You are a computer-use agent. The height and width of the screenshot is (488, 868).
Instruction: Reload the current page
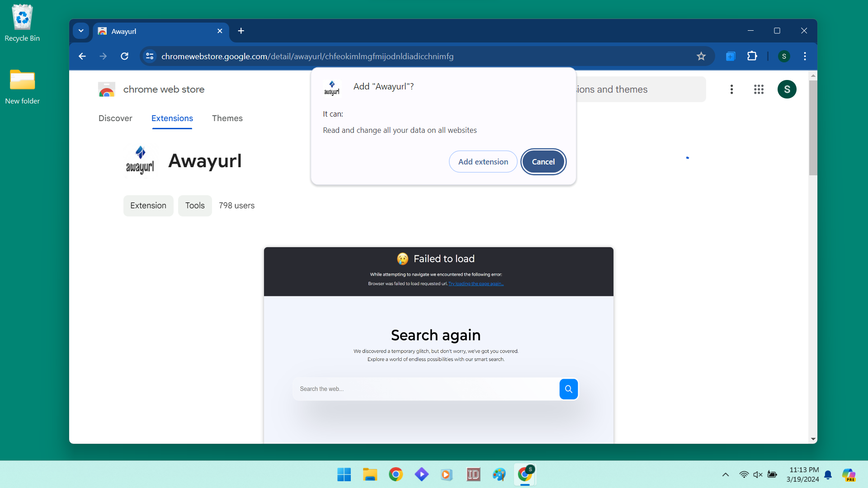pyautogui.click(x=124, y=56)
